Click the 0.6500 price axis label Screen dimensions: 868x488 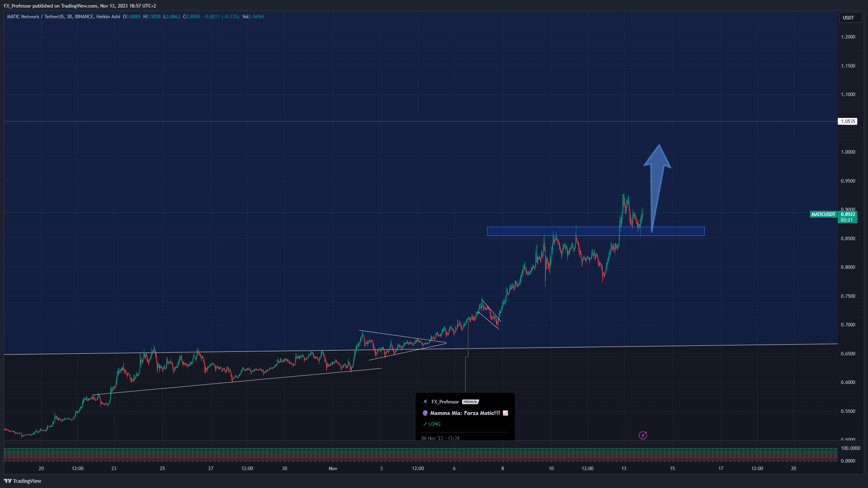(848, 354)
